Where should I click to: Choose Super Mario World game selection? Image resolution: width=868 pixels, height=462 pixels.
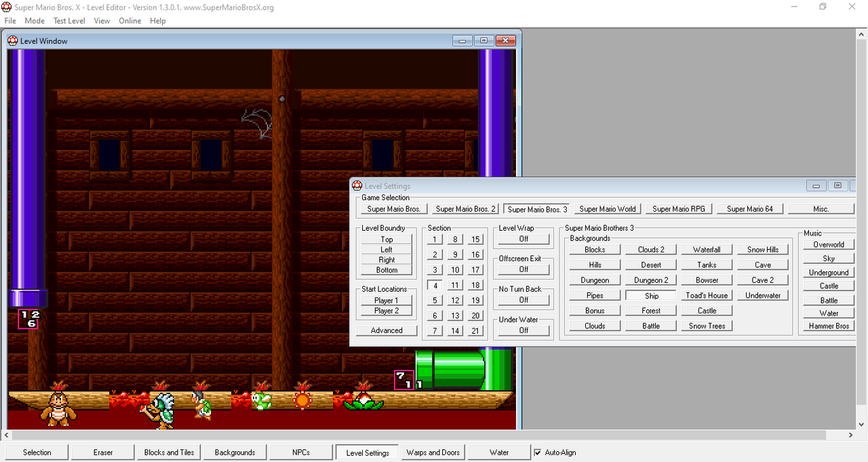point(608,209)
